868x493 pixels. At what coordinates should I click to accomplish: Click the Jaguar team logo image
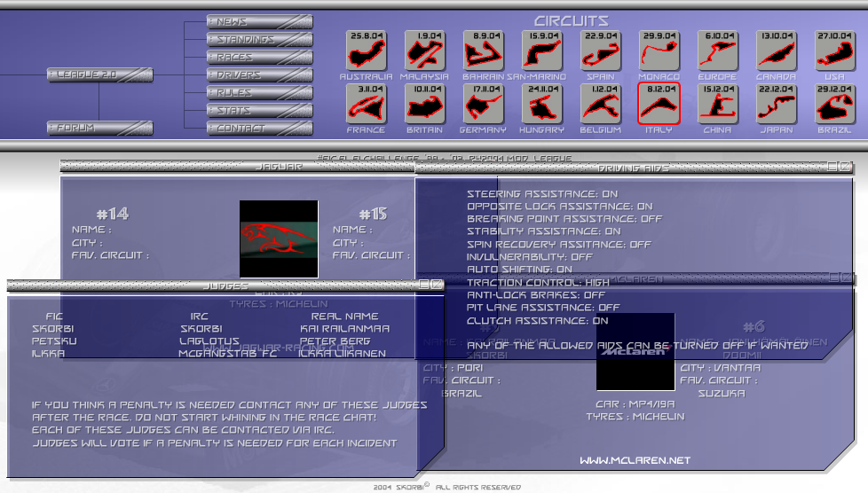click(279, 239)
